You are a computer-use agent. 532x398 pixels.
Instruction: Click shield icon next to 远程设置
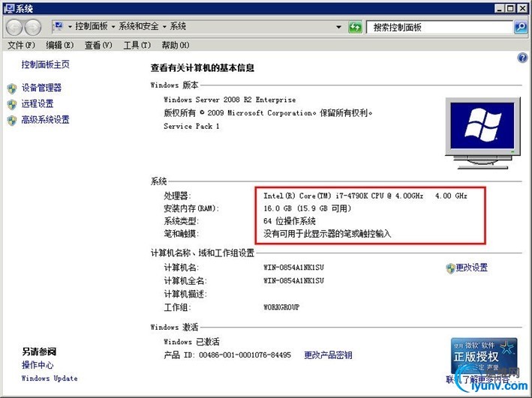pyautogui.click(x=12, y=104)
